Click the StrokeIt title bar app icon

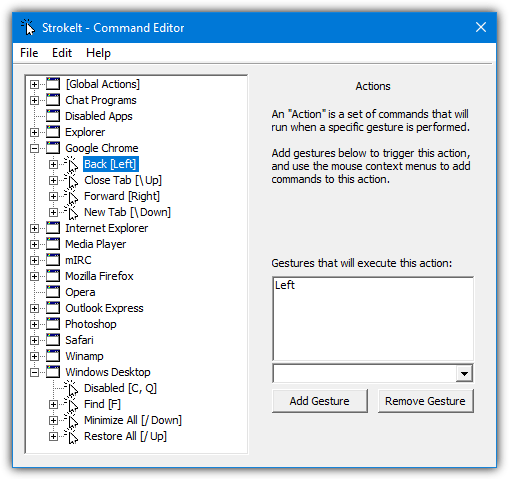pyautogui.click(x=28, y=27)
